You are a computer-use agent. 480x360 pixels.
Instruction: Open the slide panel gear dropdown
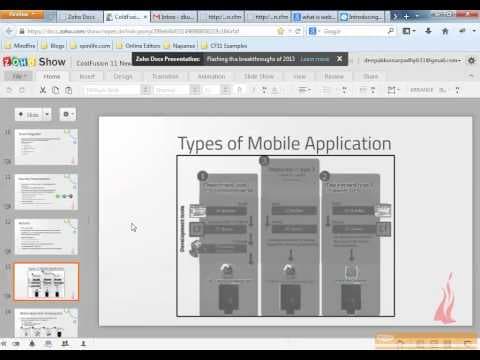68,115
